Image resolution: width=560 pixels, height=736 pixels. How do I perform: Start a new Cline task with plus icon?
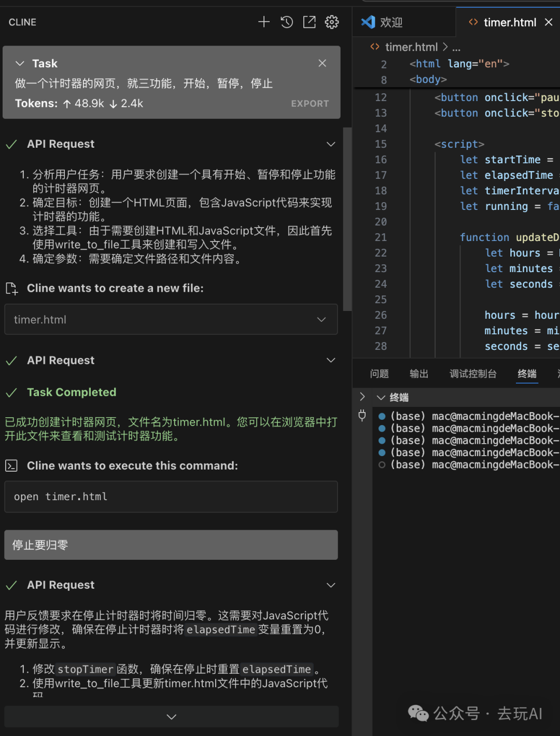click(264, 22)
